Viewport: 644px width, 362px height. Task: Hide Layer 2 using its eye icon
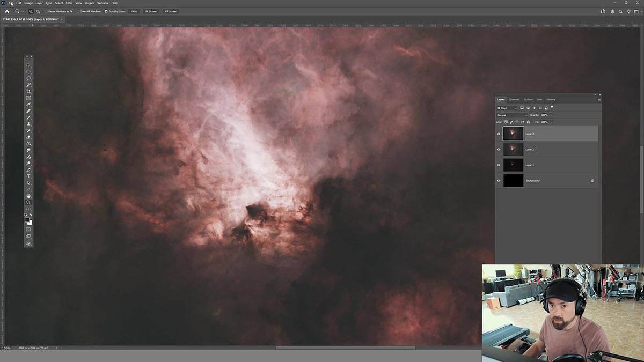[x=499, y=150]
